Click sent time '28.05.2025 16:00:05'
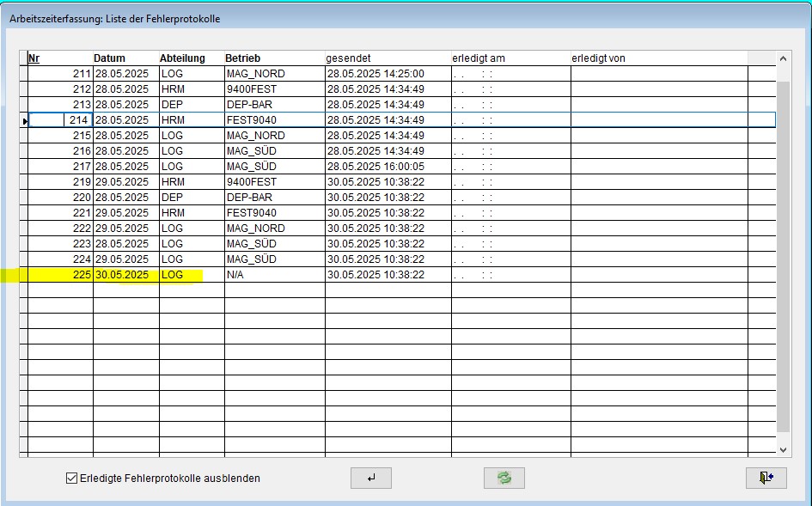Image resolution: width=812 pixels, height=506 pixels. [375, 167]
